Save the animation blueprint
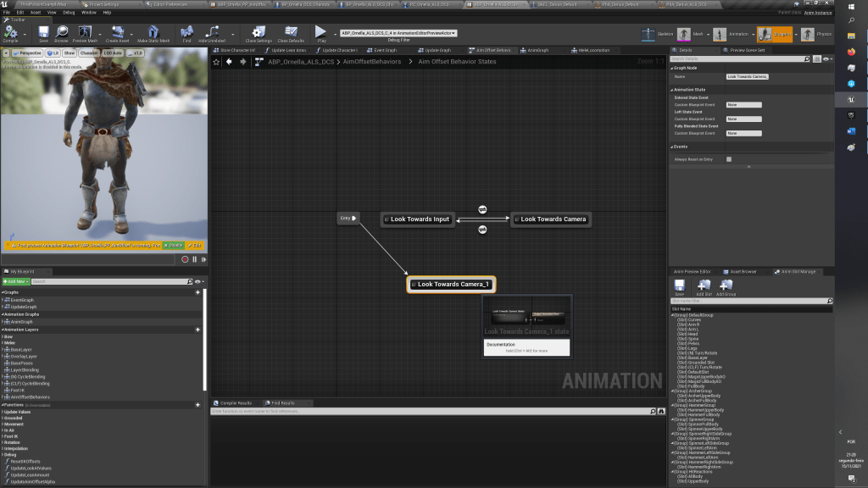The height and width of the screenshot is (488, 868). tap(43, 33)
